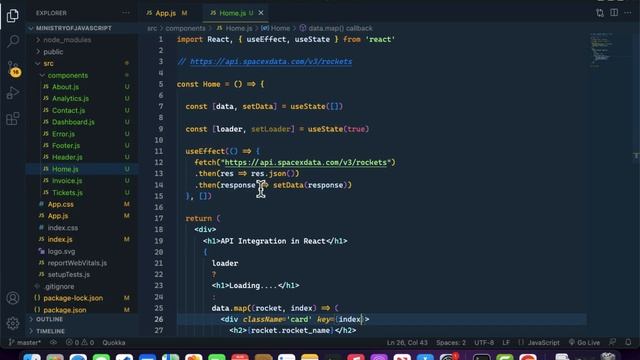Open About.js in the explorer
This screenshot has width=640, height=360.
65,87
